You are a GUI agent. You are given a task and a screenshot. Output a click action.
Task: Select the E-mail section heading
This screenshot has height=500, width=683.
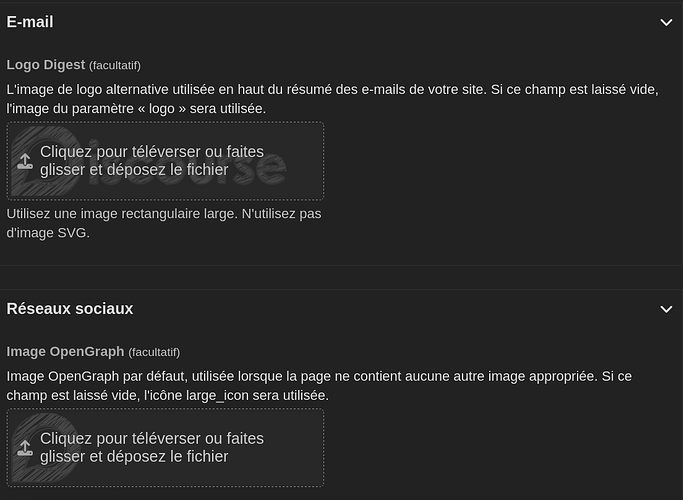click(x=30, y=22)
